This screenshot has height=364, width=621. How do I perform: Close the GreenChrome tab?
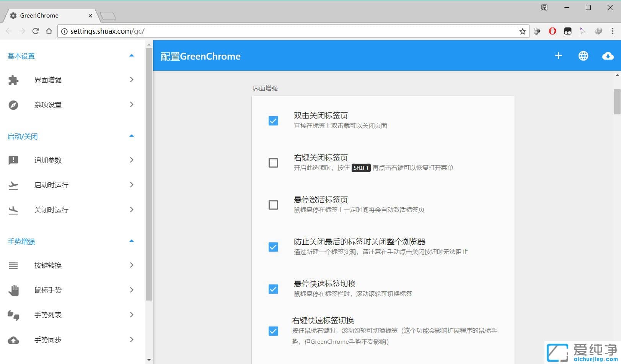(x=90, y=16)
